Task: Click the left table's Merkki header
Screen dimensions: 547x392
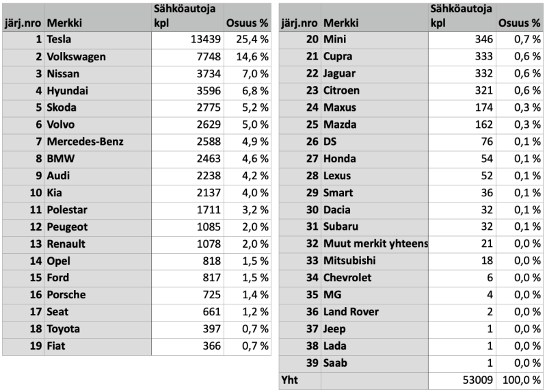Action: [x=65, y=23]
